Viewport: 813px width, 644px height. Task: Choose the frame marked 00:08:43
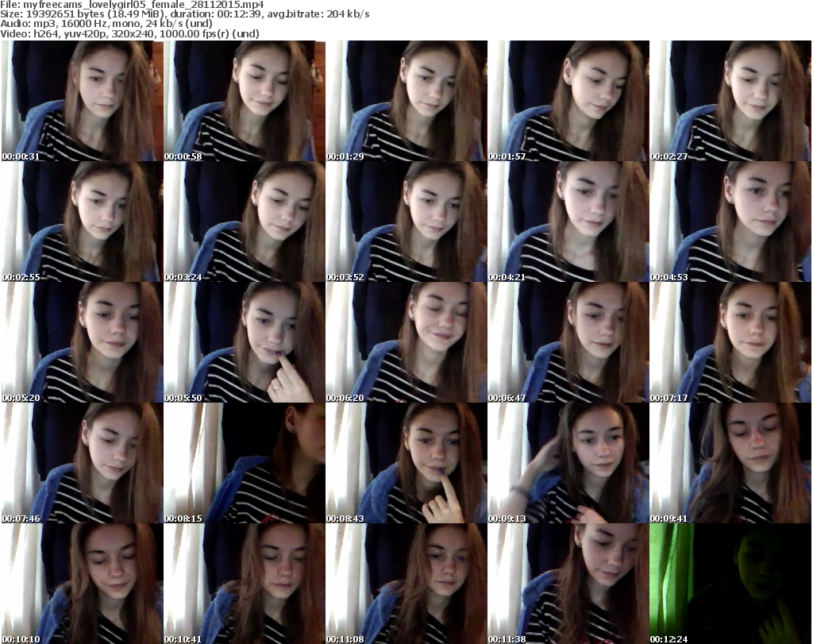(407, 463)
